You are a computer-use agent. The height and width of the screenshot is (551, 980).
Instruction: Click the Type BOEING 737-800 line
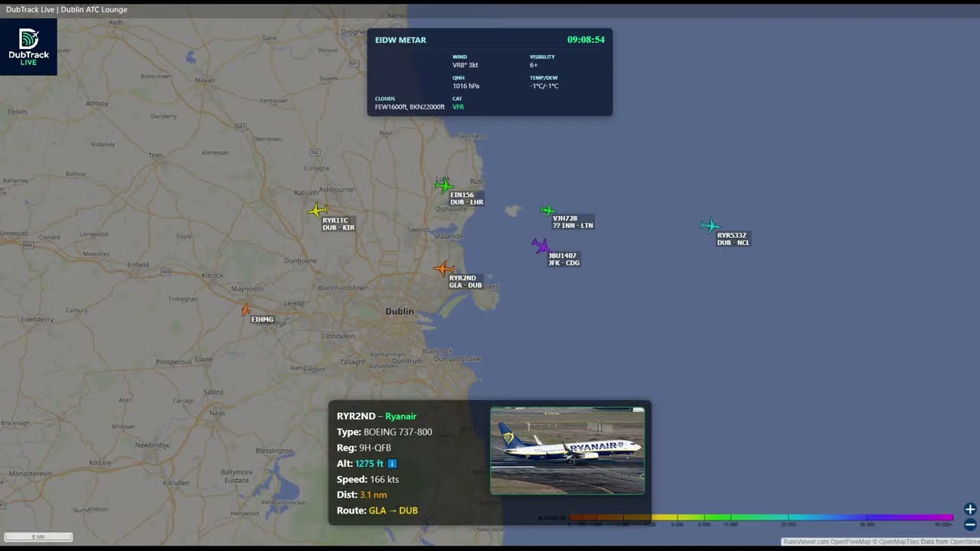pyautogui.click(x=384, y=432)
